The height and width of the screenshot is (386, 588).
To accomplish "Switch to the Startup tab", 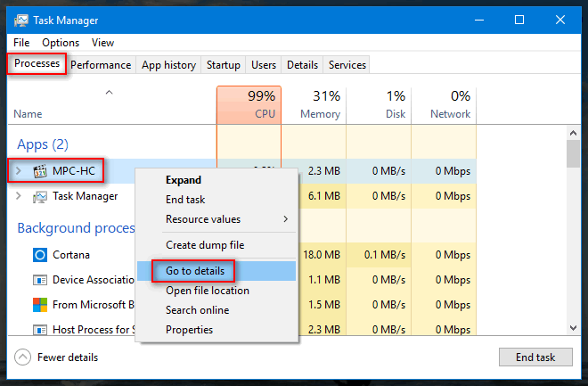I will pos(224,65).
